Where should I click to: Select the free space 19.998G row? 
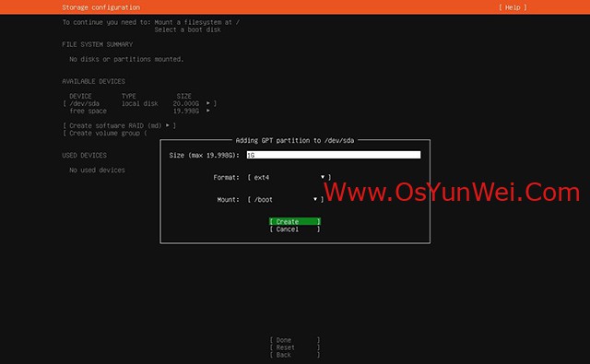[139, 111]
